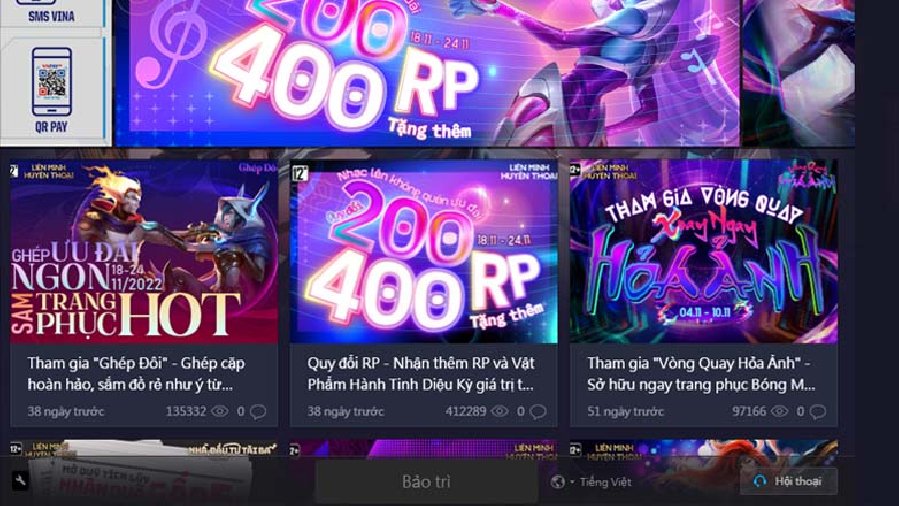Open comments bubble on Vòng Quay Hỏa Ảnh article

point(818,411)
